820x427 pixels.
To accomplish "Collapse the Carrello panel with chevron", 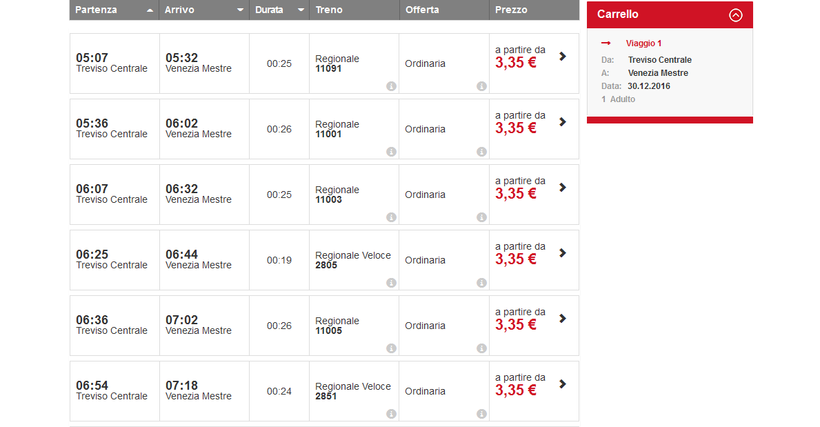I will [736, 15].
